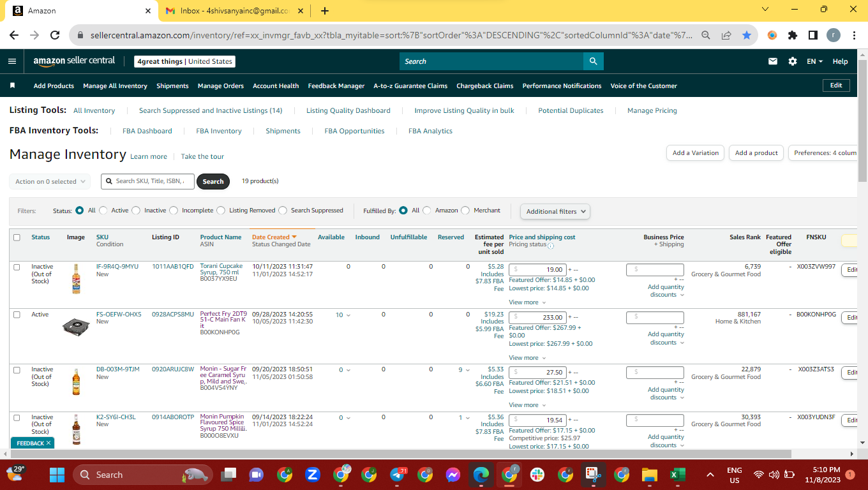Click the Add a Variation button
The height and width of the screenshot is (490, 868).
coord(696,153)
